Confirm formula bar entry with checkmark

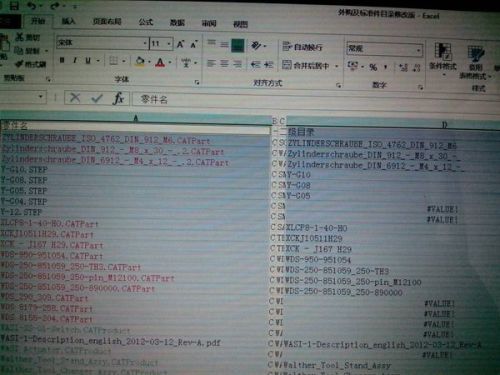(97, 98)
